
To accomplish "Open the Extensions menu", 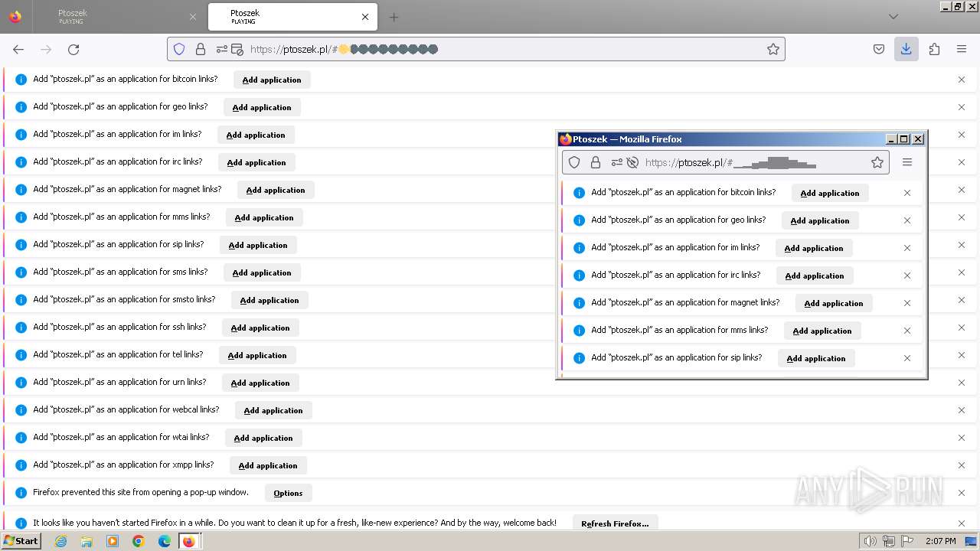I will (x=934, y=49).
